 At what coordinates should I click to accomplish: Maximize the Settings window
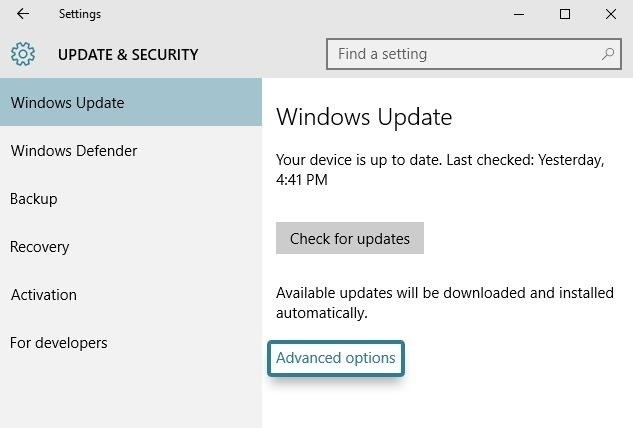click(565, 14)
